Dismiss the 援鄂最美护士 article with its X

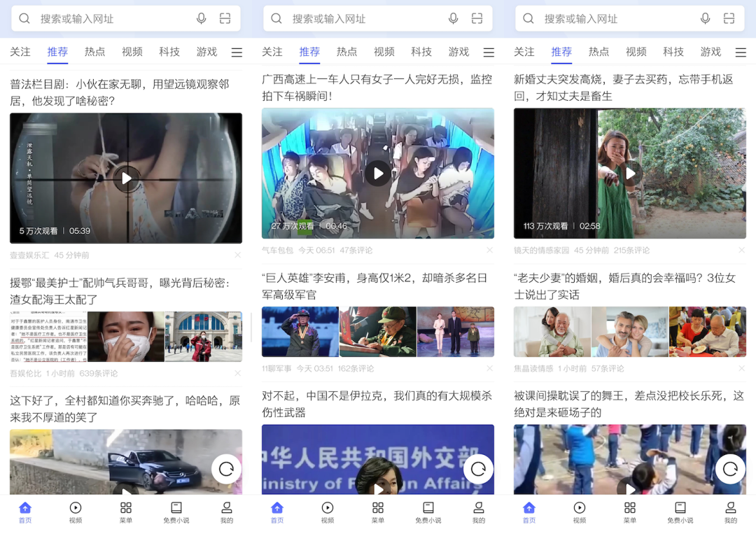point(238,373)
